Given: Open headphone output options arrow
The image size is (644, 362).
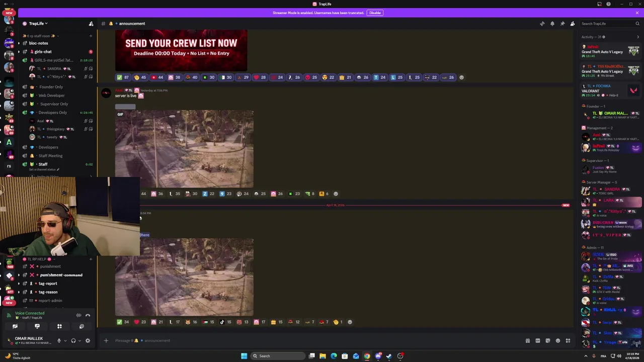Looking at the screenshot, I should (x=79, y=340).
